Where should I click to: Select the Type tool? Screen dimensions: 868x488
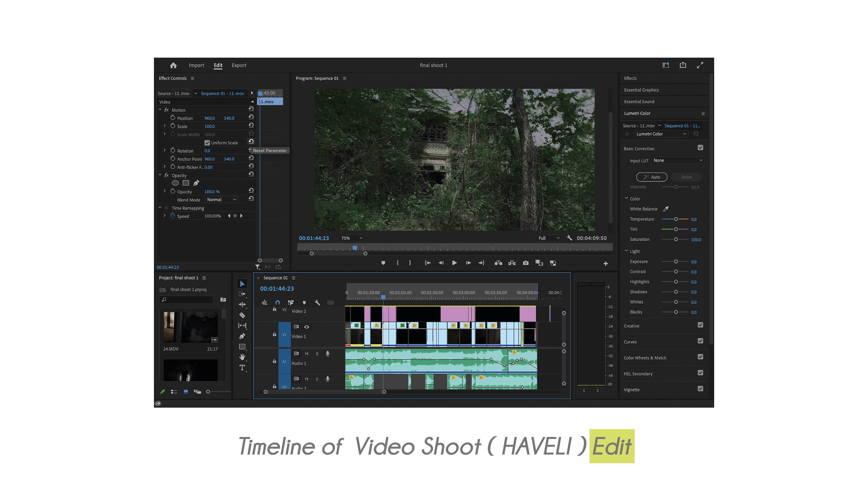(242, 367)
